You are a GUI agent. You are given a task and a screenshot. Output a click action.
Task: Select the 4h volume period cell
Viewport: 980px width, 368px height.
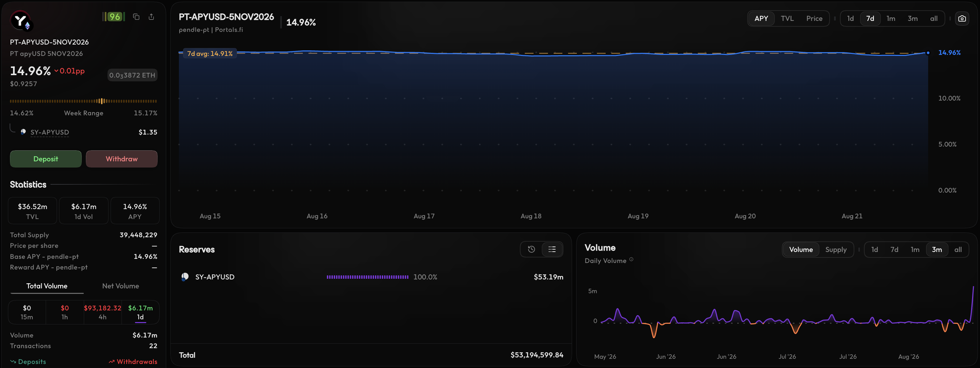pyautogui.click(x=102, y=312)
